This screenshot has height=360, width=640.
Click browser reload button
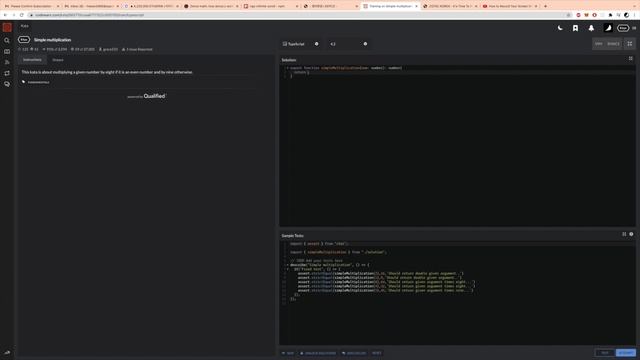tap(22, 15)
